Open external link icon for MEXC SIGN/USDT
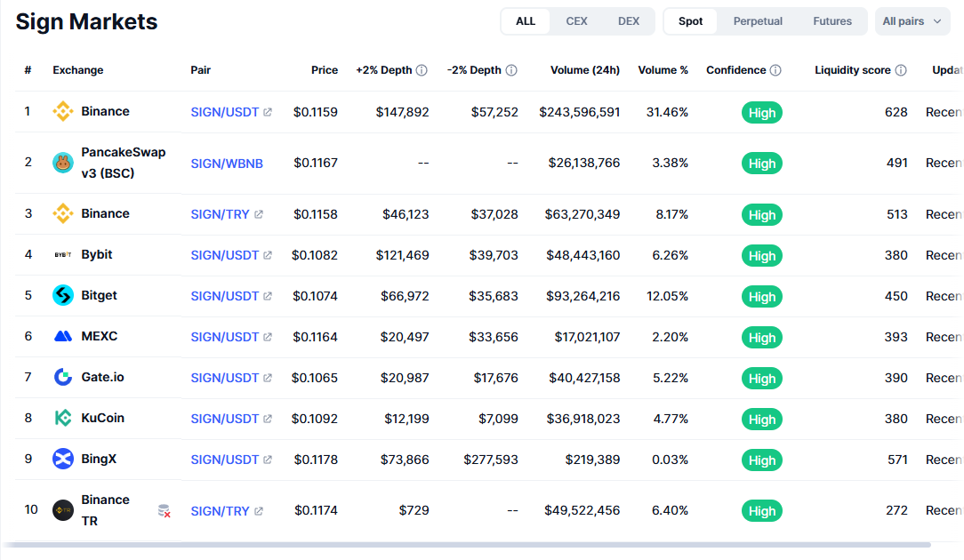This screenshot has height=560, width=964. click(268, 337)
